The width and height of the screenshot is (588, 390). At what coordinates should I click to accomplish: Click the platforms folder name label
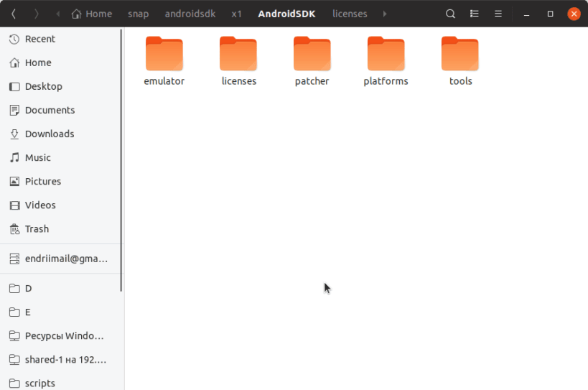point(386,81)
